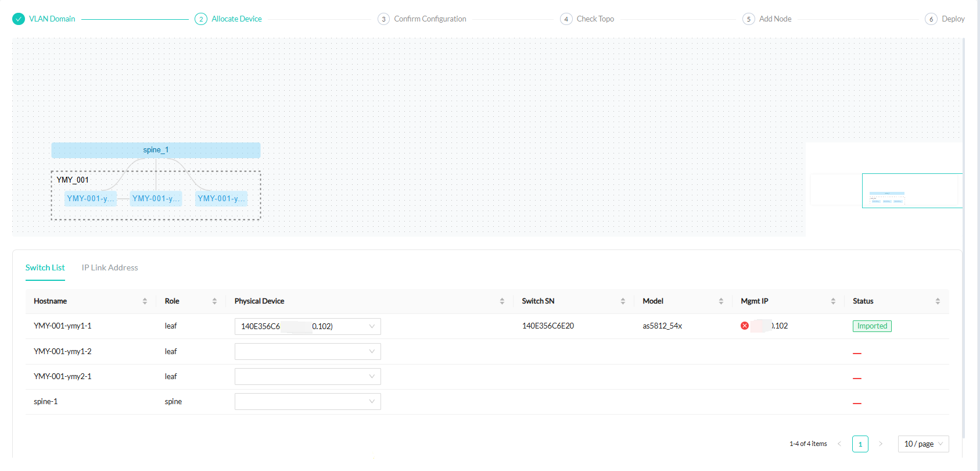
Task: Select the spine_1 node in topology
Action: tap(156, 150)
